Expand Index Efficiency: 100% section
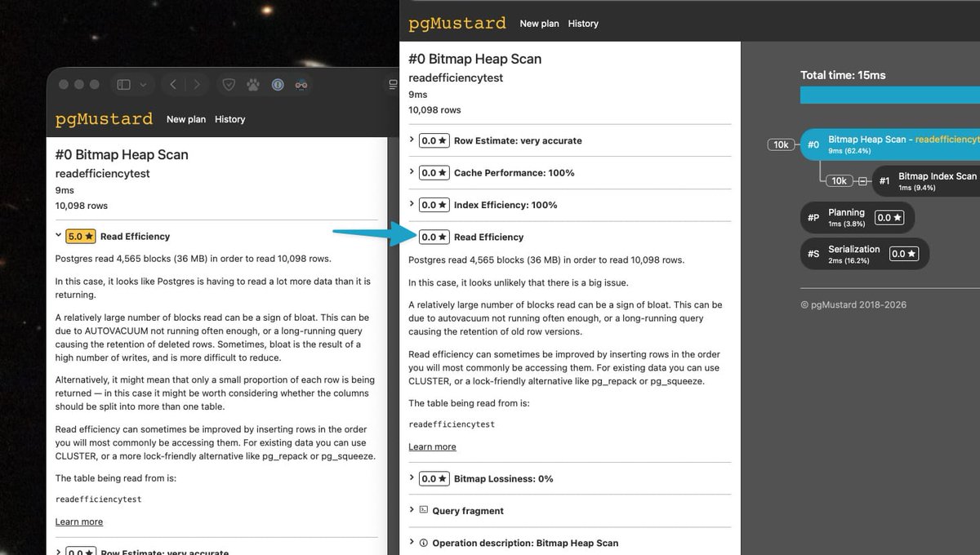980x555 pixels. (x=569, y=205)
